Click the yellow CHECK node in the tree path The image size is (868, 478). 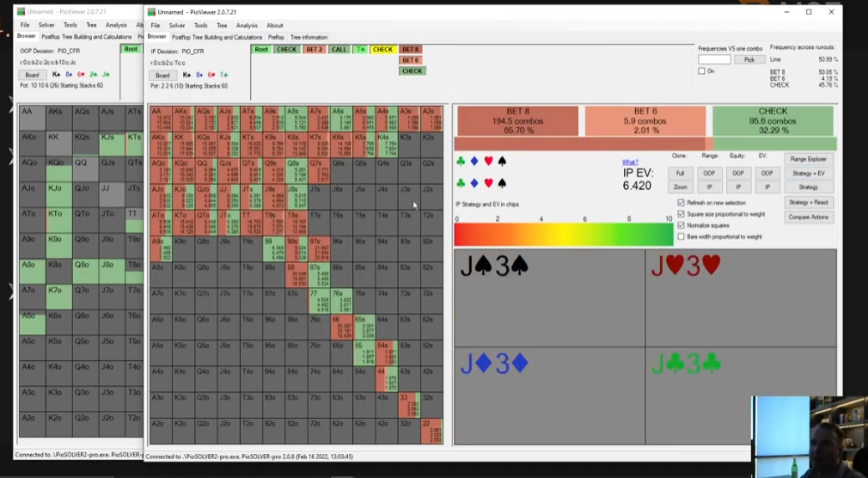click(x=382, y=49)
